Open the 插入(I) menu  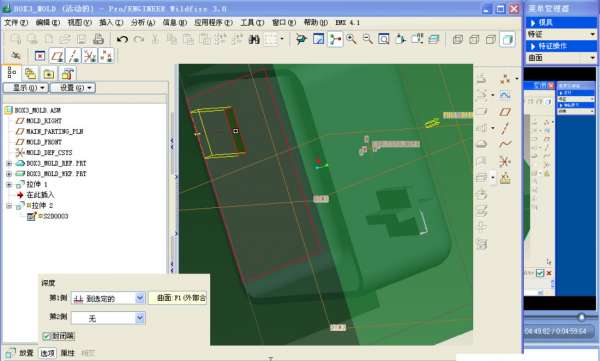pos(111,23)
